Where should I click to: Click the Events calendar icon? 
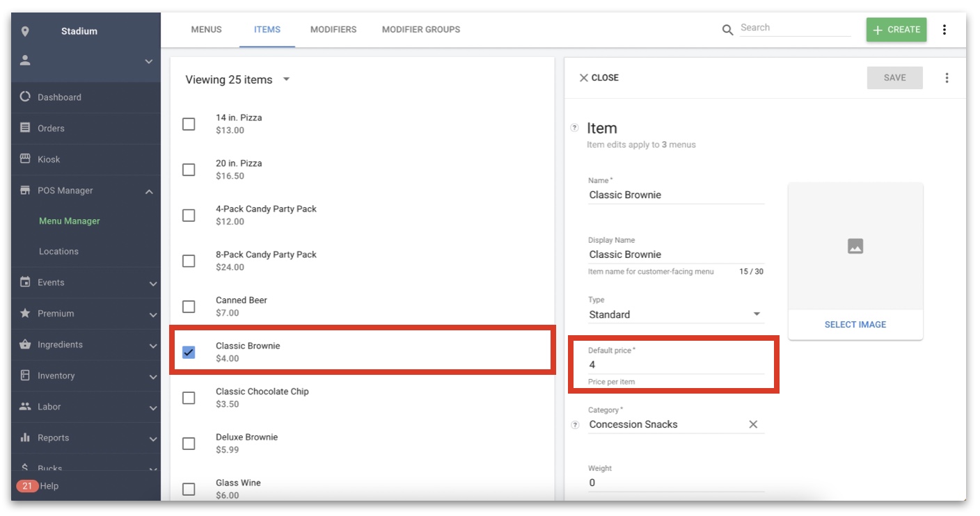pos(26,282)
